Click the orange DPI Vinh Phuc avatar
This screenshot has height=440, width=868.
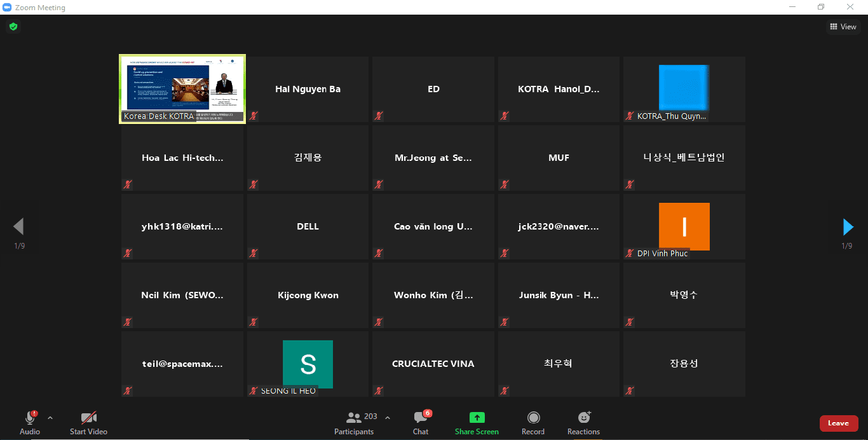pos(684,226)
